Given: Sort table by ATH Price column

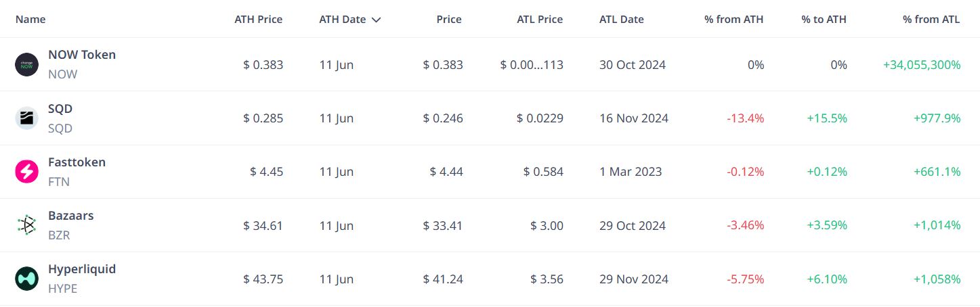Looking at the screenshot, I should (259, 19).
